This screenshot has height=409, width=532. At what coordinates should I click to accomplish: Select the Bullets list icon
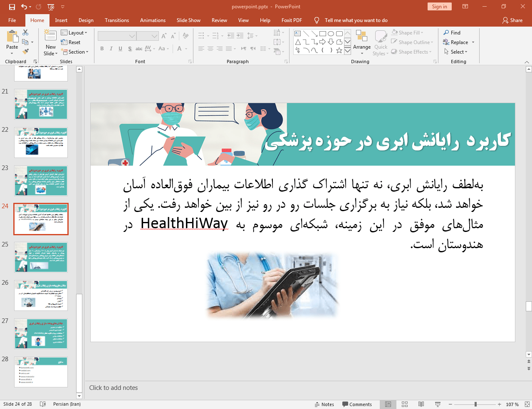tap(201, 36)
